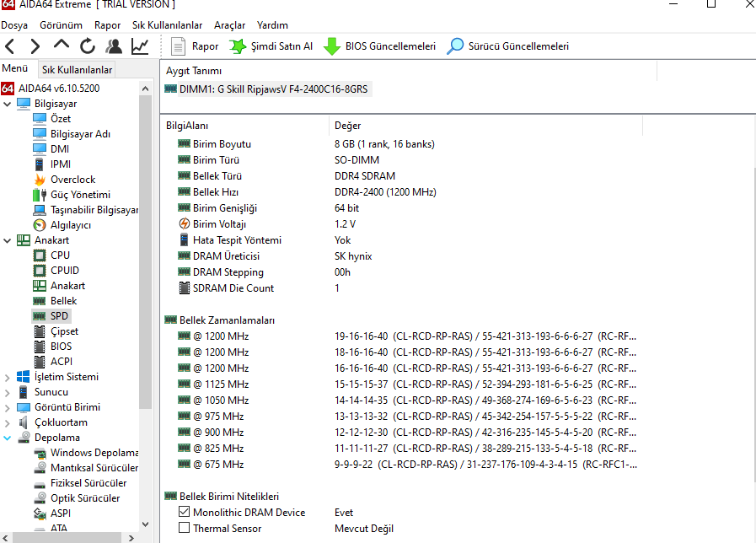Collapse the Depolama tree node
The height and width of the screenshot is (543, 756).
8,438
